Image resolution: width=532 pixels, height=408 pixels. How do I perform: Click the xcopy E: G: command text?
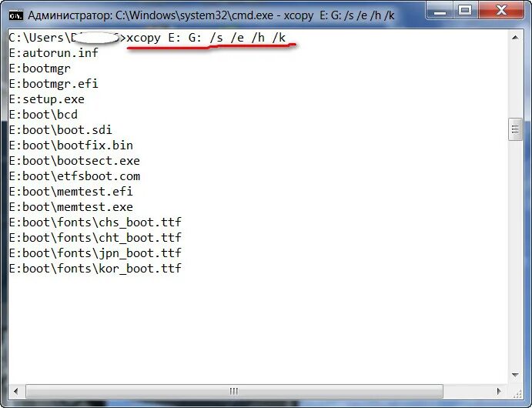(x=206, y=38)
